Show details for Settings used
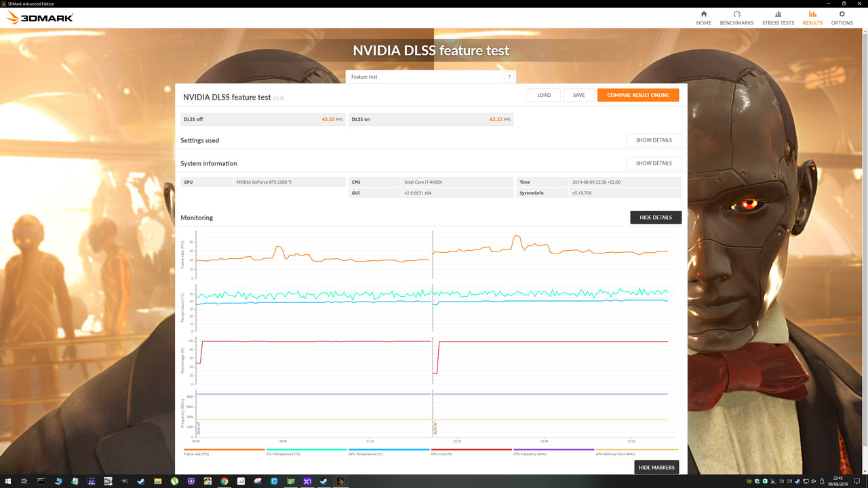 (x=654, y=140)
